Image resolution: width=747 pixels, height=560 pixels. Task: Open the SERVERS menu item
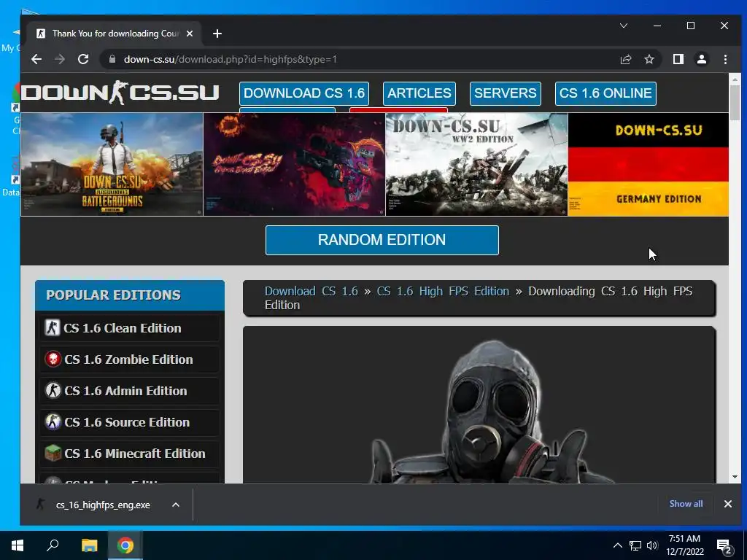point(505,93)
